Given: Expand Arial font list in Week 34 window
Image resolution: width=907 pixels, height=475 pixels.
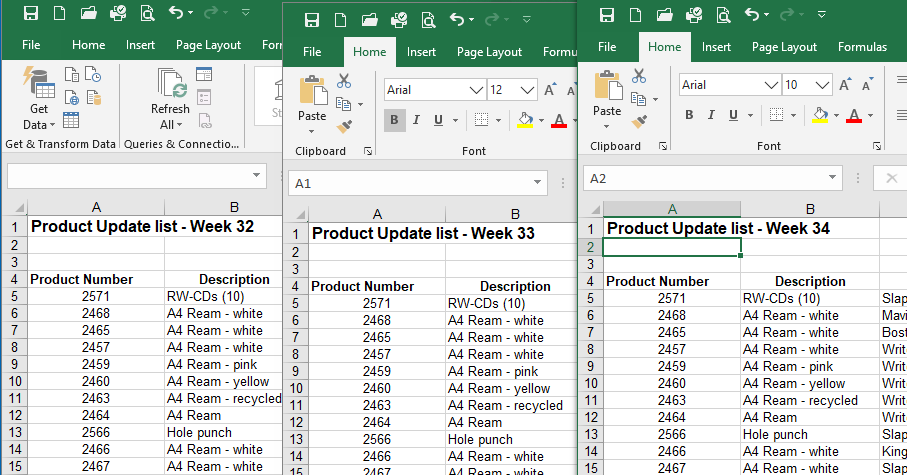Looking at the screenshot, I should (771, 85).
